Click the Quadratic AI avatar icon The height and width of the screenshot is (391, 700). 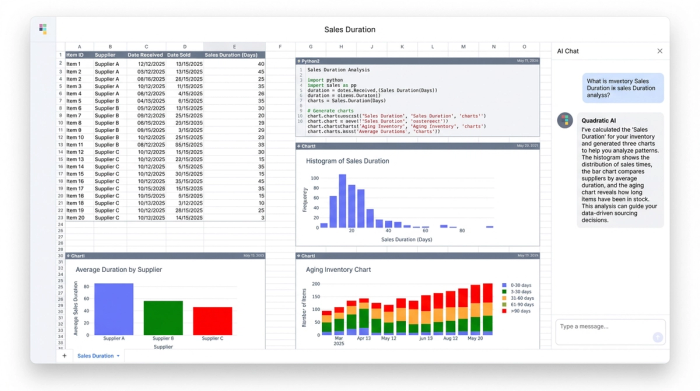point(565,120)
